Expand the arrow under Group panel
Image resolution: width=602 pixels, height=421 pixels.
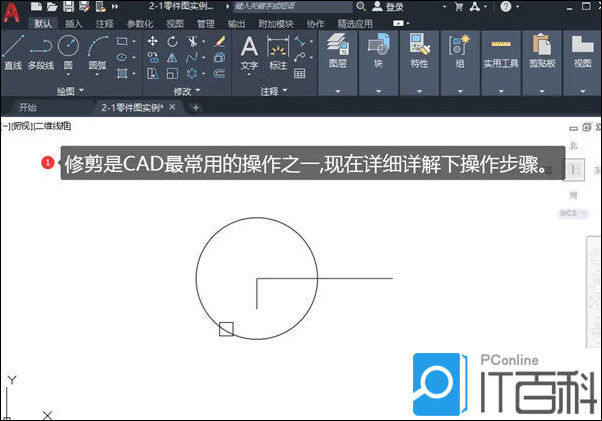point(460,92)
